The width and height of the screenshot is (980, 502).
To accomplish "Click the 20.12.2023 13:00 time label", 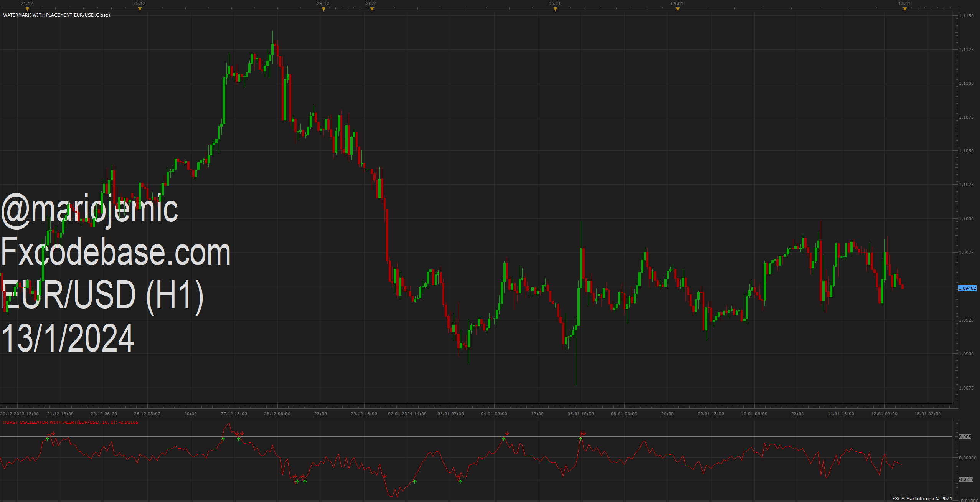I will 20,414.
